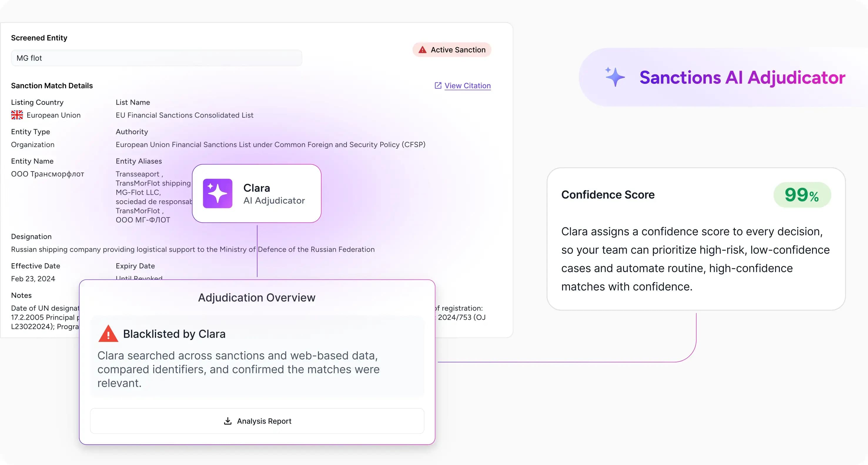This screenshot has height=465, width=868.
Task: Click the European Union flag icon
Action: click(x=17, y=115)
